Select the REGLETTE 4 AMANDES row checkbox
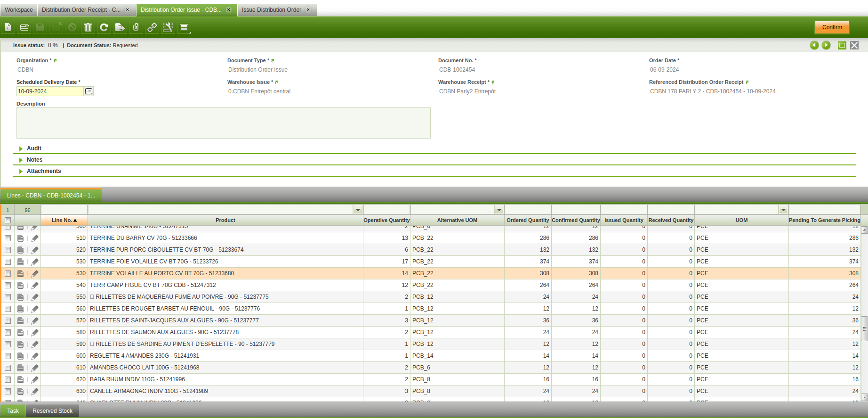 [x=8, y=356]
